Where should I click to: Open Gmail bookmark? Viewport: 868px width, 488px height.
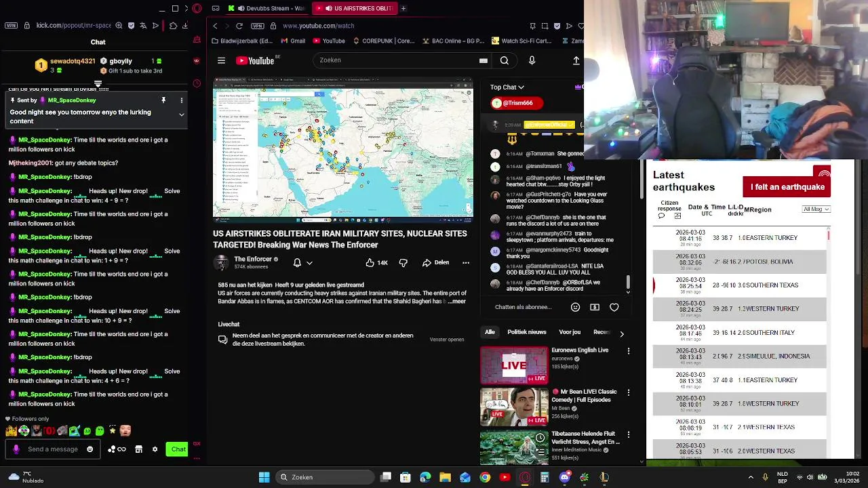click(293, 41)
